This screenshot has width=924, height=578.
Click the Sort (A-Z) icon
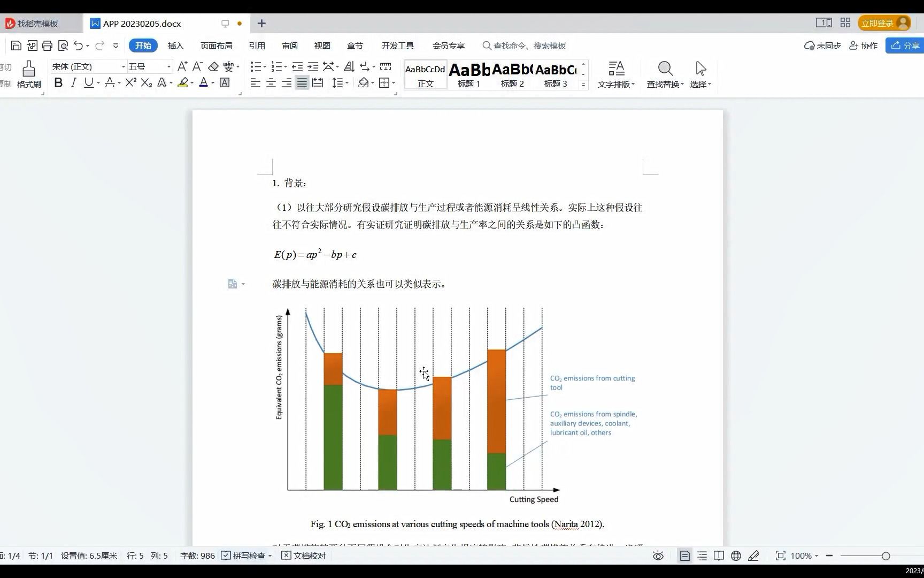coord(349,66)
